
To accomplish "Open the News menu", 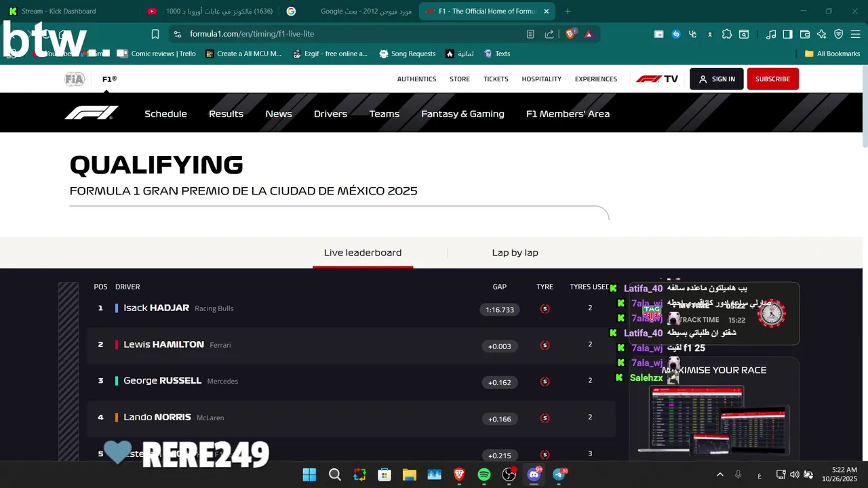I will click(279, 114).
